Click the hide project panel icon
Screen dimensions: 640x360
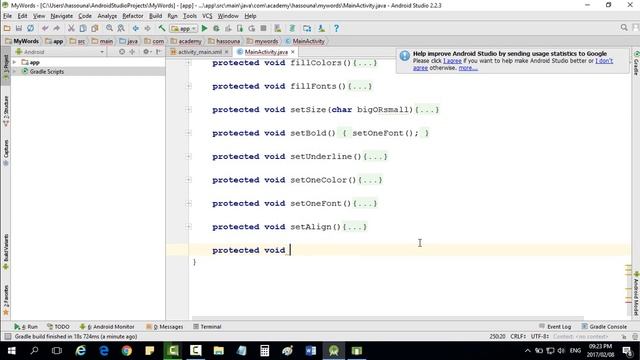pyautogui.click(x=159, y=52)
